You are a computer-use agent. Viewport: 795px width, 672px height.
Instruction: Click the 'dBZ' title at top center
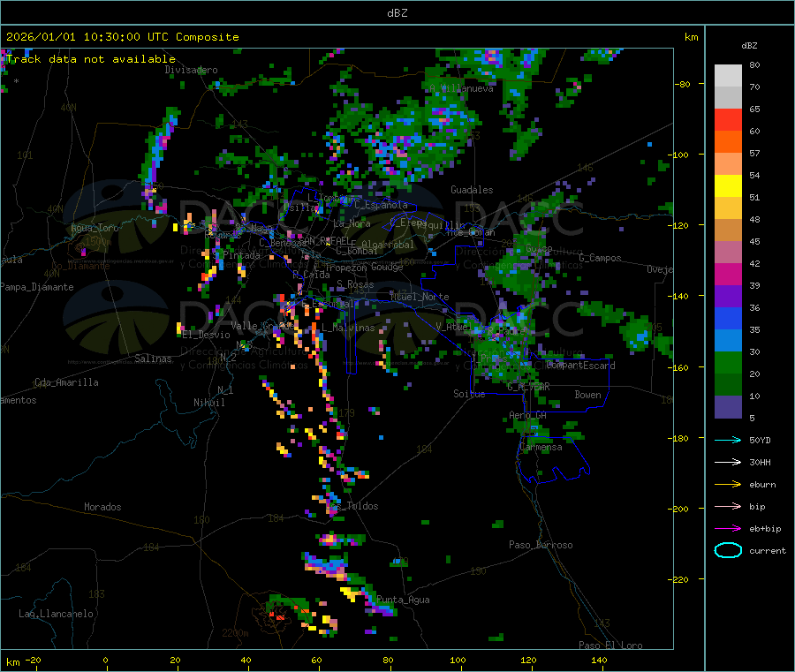coord(397,13)
